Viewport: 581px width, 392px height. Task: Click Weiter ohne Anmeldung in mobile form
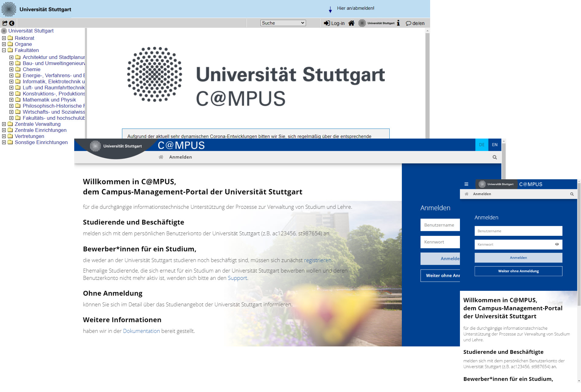point(518,271)
